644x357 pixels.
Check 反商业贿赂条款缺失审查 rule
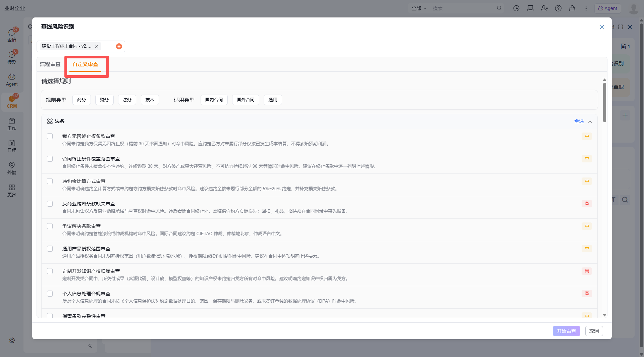coord(50,204)
